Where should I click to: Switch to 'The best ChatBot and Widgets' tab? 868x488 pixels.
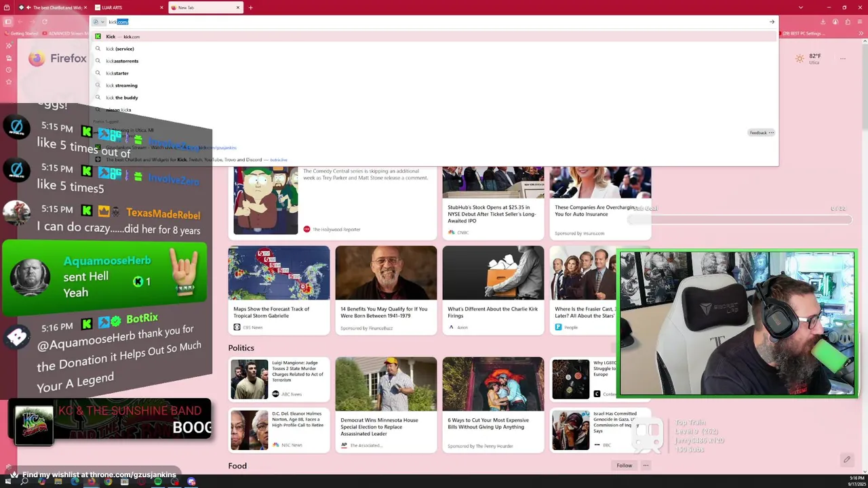click(x=53, y=7)
